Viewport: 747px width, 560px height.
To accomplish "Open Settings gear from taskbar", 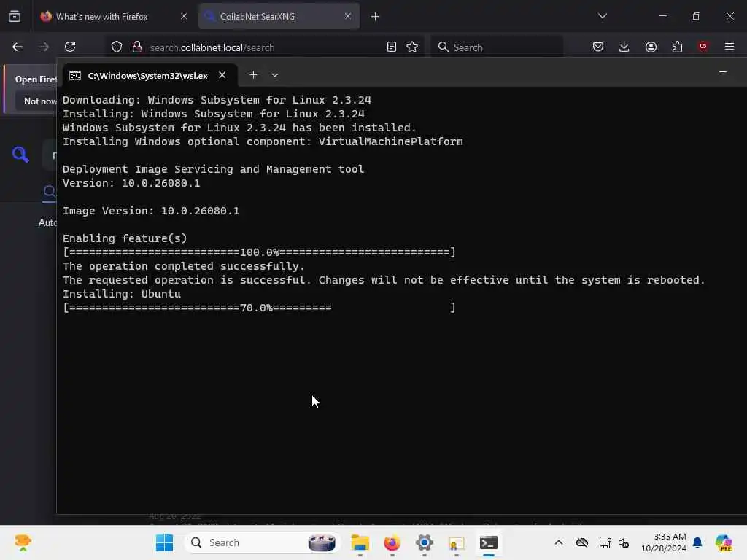I will point(424,542).
